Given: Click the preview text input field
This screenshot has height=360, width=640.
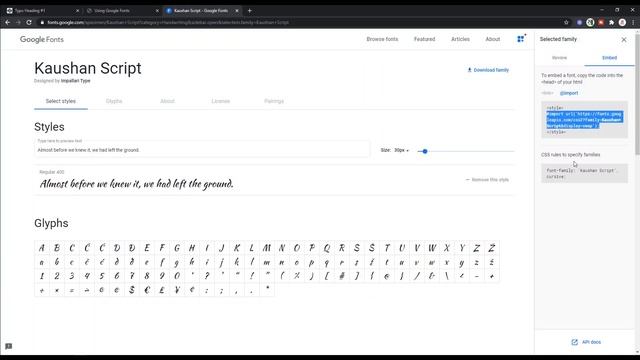Looking at the screenshot, I should point(202,150).
